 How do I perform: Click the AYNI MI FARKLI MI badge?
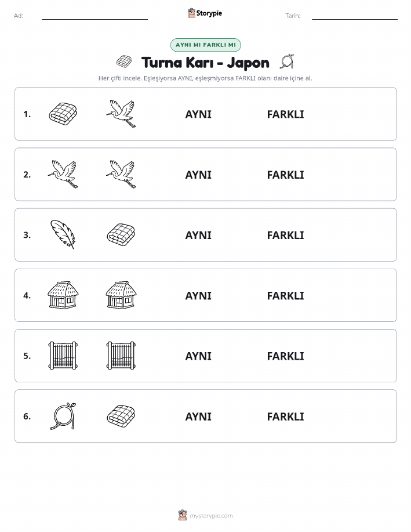pos(205,45)
